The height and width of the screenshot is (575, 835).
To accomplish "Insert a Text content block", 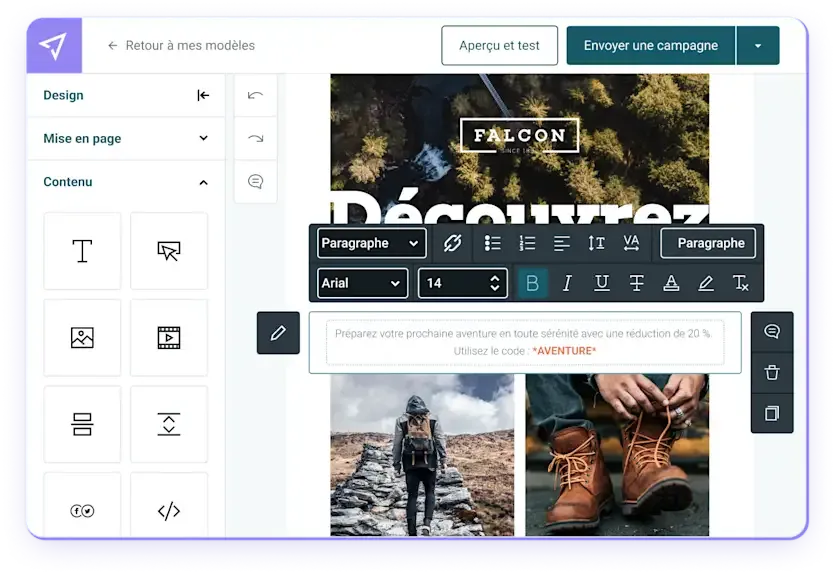I will 82,251.
